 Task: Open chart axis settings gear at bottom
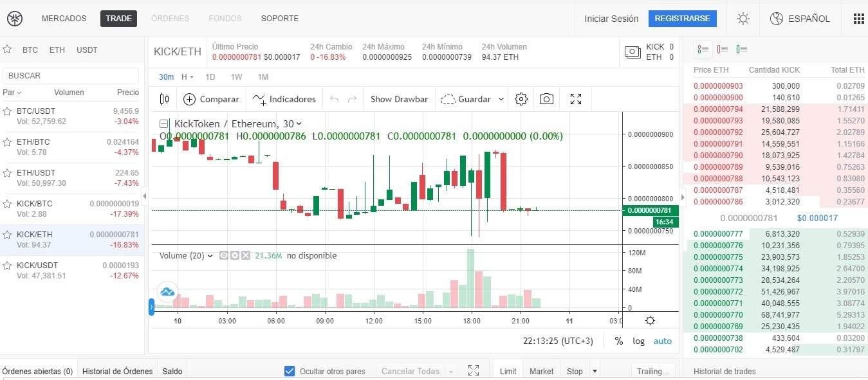650,321
